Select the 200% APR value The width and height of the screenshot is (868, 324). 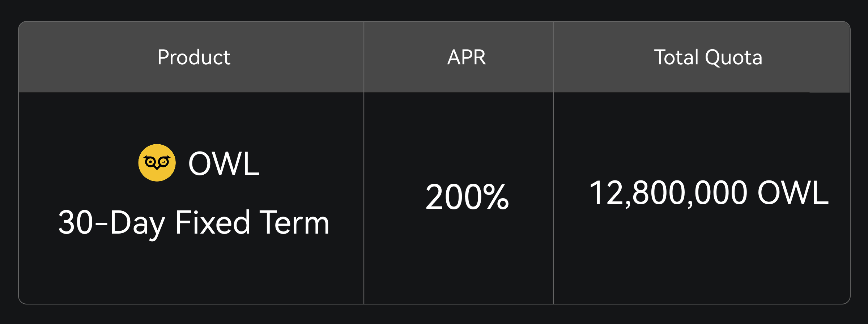click(x=467, y=197)
